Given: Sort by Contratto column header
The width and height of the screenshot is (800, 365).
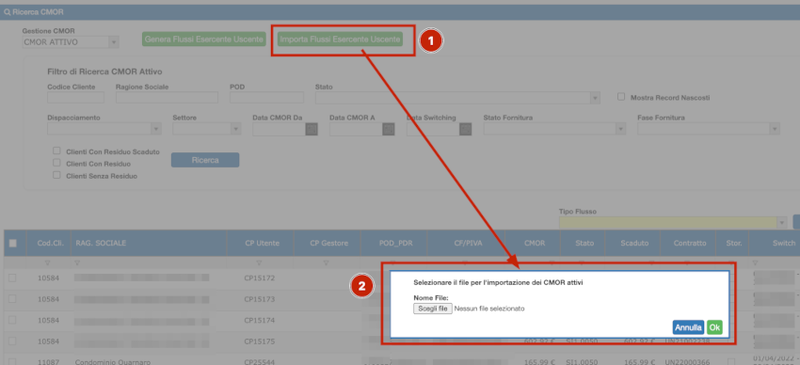Looking at the screenshot, I should [689, 244].
